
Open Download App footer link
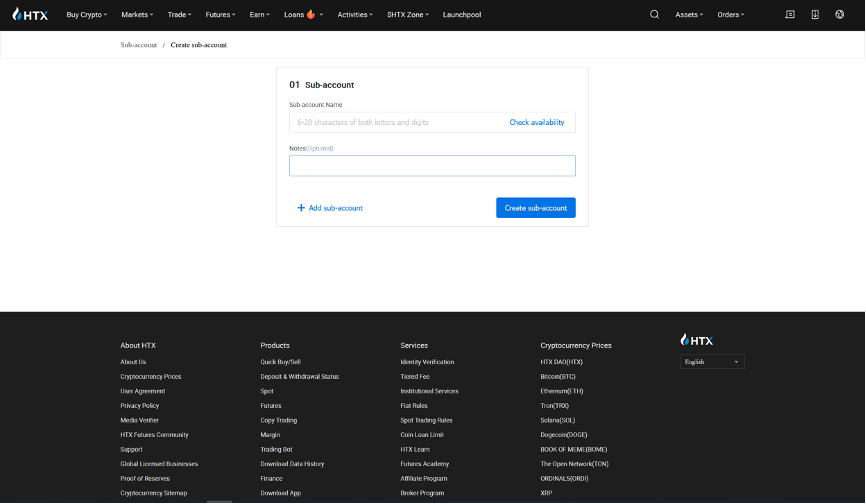281,493
